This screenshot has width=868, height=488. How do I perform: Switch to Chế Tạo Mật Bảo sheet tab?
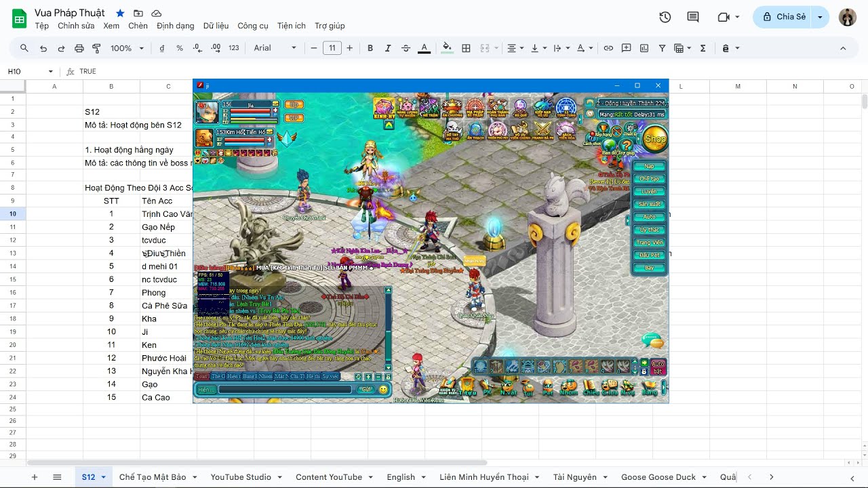pyautogui.click(x=153, y=477)
